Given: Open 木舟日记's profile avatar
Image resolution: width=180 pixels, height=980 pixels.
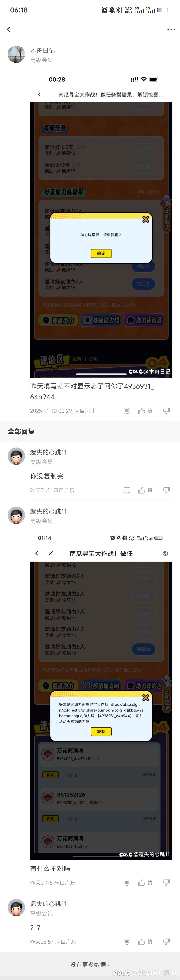Looking at the screenshot, I should click(16, 54).
